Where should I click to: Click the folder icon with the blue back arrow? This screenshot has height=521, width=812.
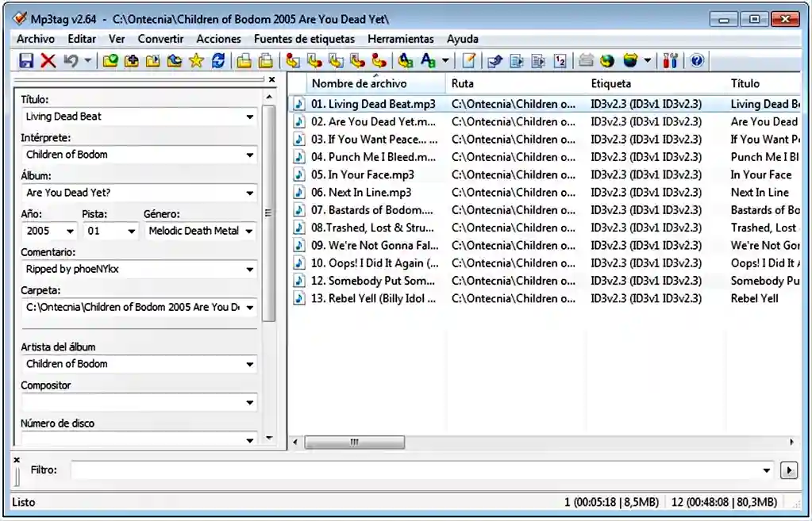click(x=175, y=60)
